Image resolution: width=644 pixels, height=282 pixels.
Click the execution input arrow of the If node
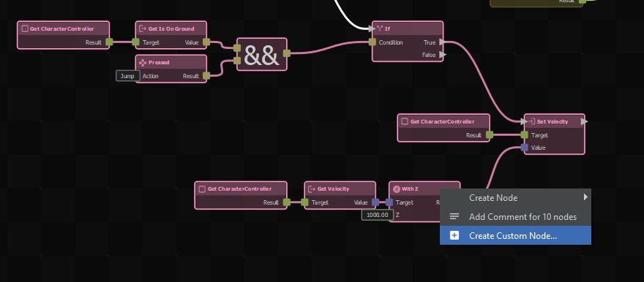tap(372, 28)
